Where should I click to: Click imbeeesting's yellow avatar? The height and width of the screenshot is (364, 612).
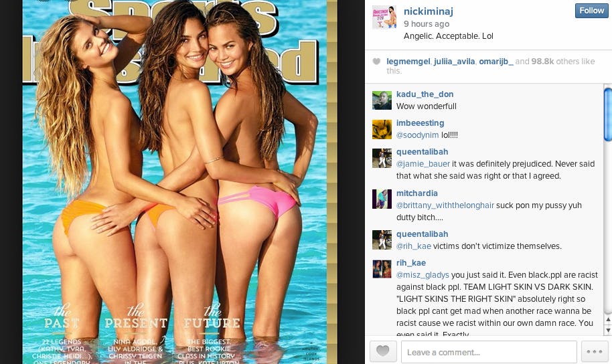click(x=382, y=130)
